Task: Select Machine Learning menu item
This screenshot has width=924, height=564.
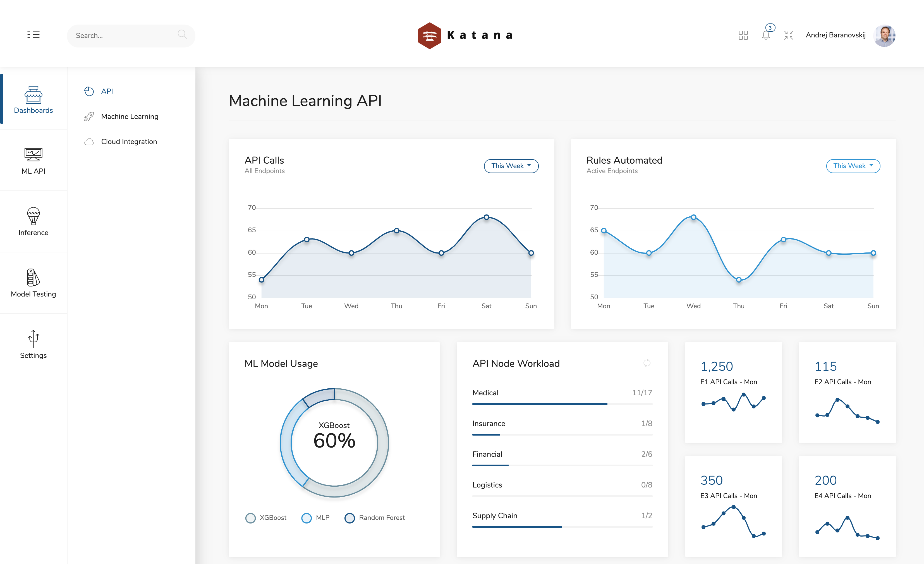Action: point(129,117)
